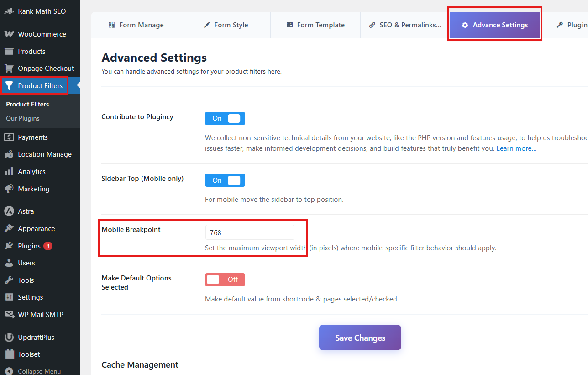Click the Astra theme icon
This screenshot has width=588, height=375.
(x=9, y=211)
